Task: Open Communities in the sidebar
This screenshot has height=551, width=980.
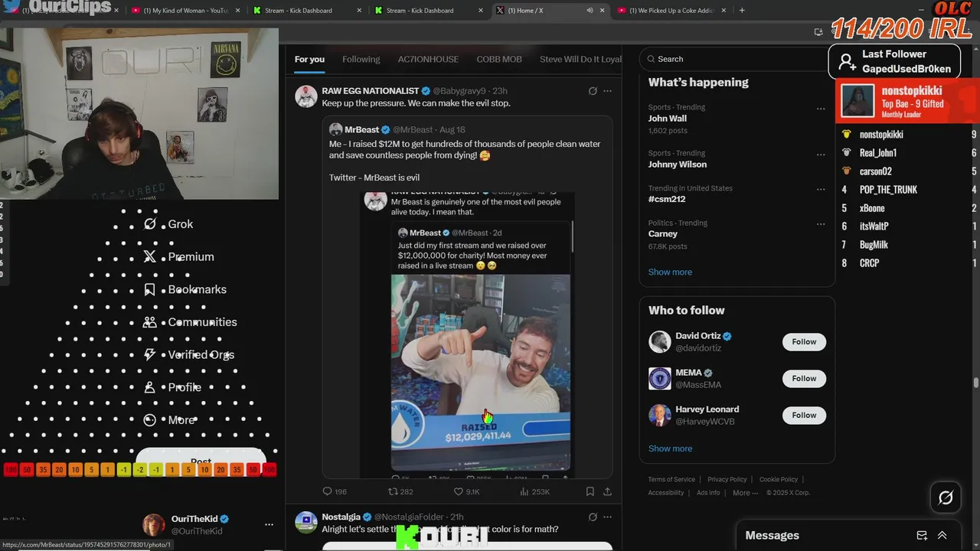Action: [190, 322]
